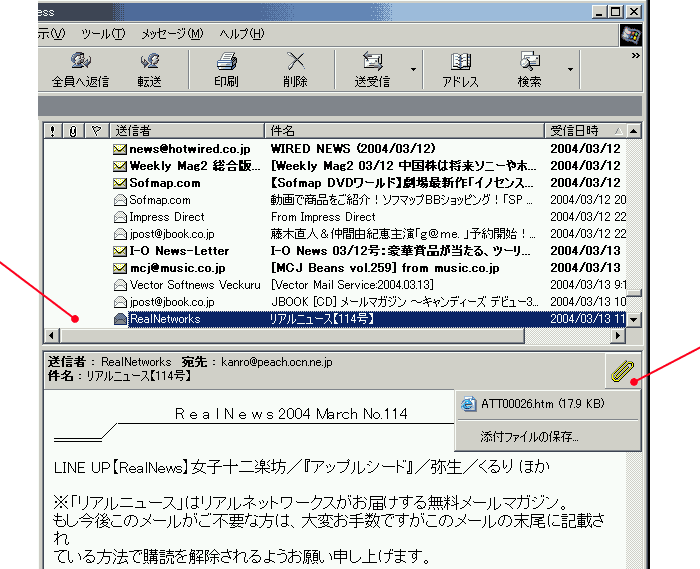Open the Tools (ツール) menu

point(102,34)
